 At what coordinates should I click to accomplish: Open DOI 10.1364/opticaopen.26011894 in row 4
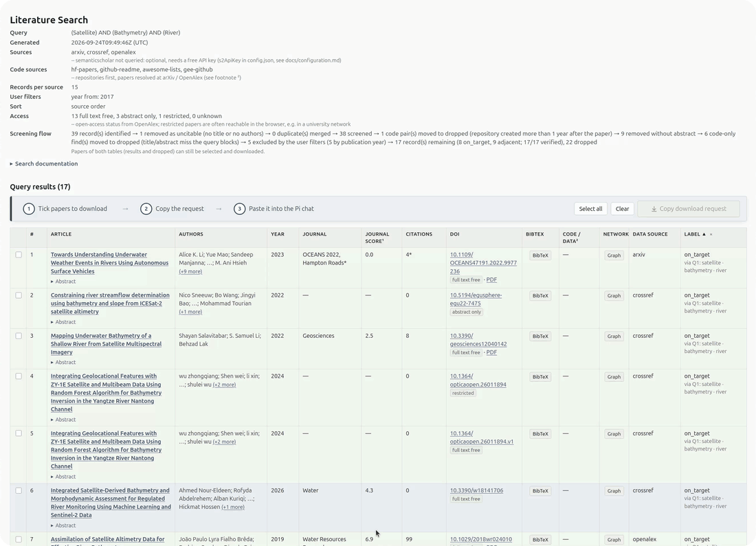click(x=478, y=380)
